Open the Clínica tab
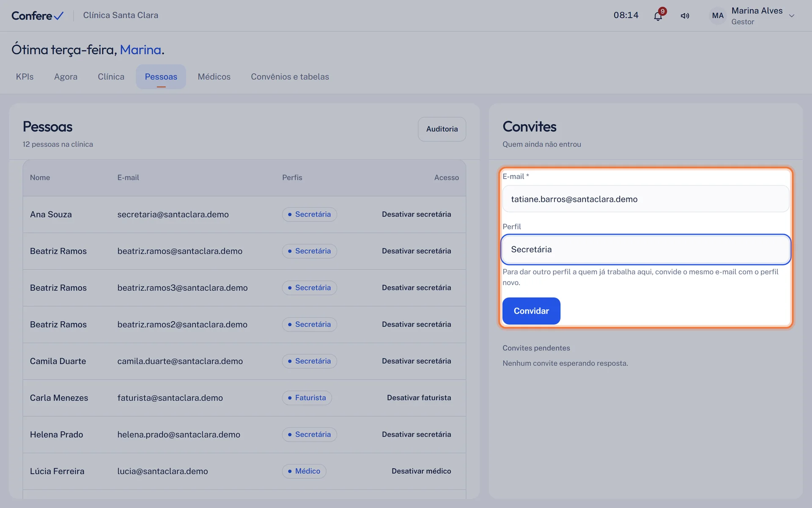The width and height of the screenshot is (812, 508). [x=111, y=77]
